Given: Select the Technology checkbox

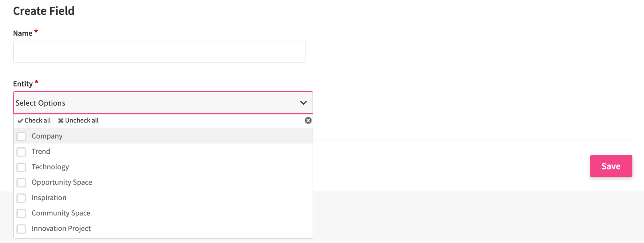Looking at the screenshot, I should 21,167.
